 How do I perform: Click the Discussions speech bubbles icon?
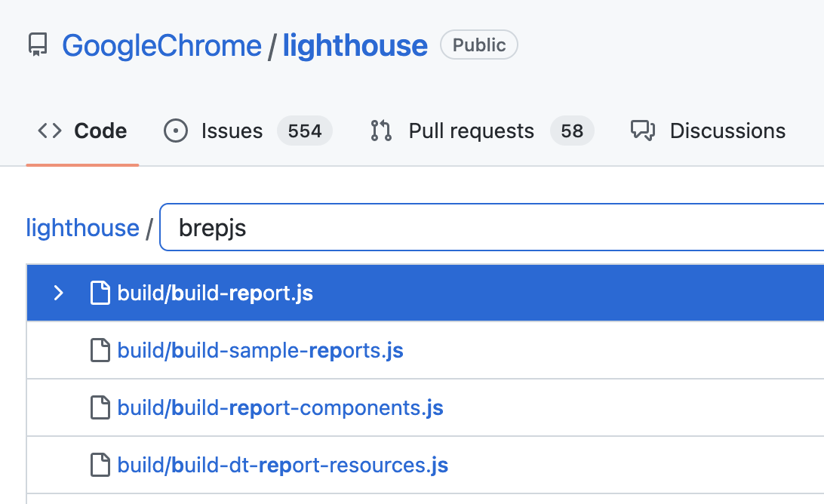(643, 131)
